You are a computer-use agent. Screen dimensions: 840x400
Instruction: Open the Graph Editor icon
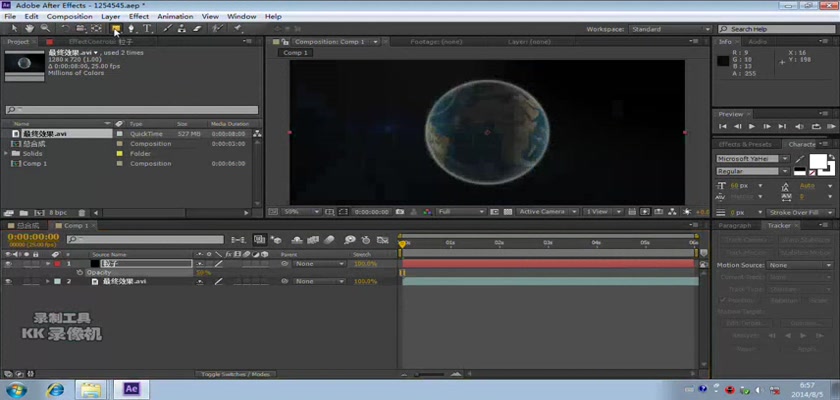pos(382,240)
